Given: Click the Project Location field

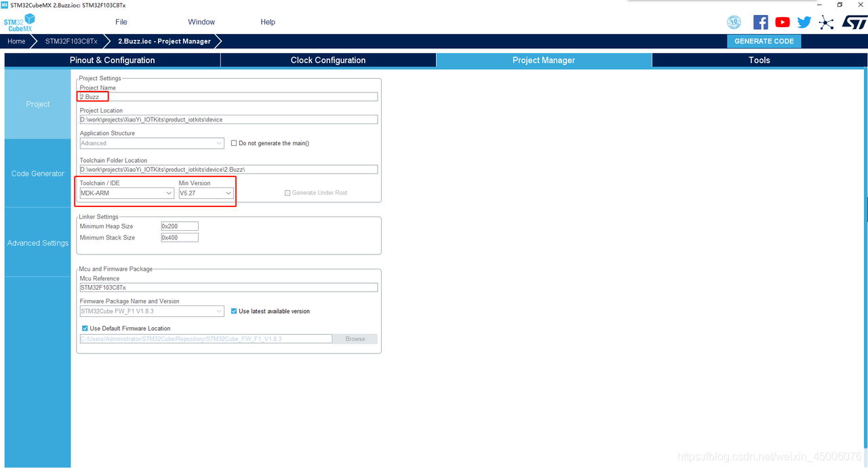Looking at the screenshot, I should click(x=229, y=119).
